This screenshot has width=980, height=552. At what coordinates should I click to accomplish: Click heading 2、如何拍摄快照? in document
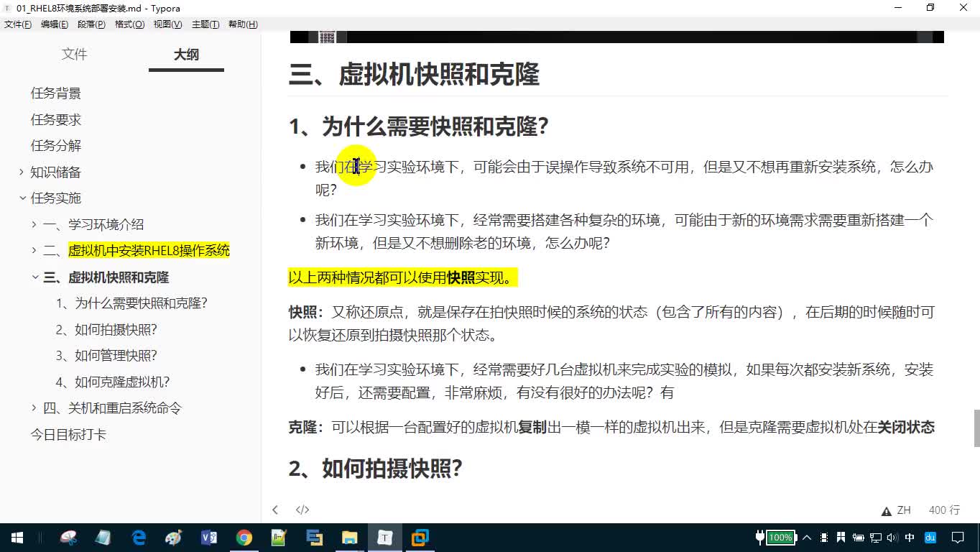(375, 469)
